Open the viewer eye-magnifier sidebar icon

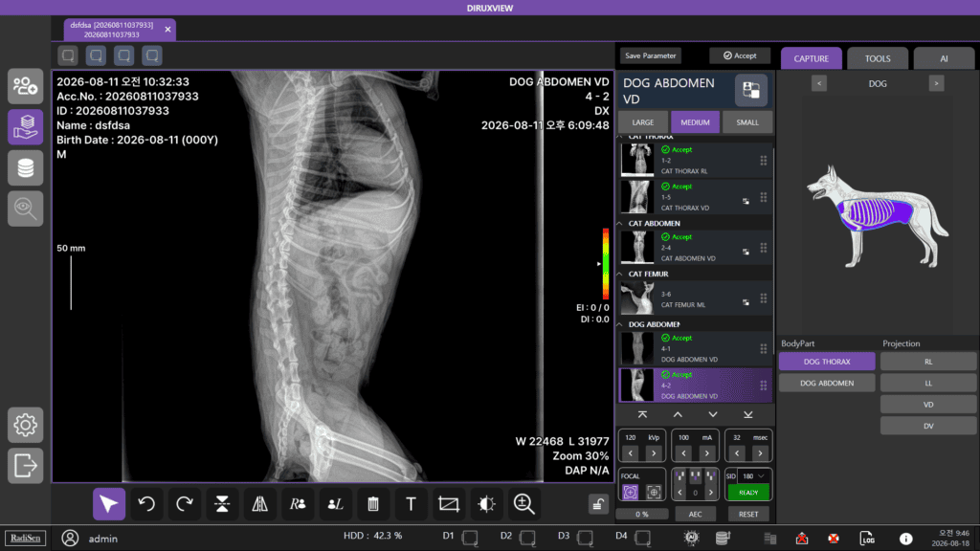click(x=26, y=209)
